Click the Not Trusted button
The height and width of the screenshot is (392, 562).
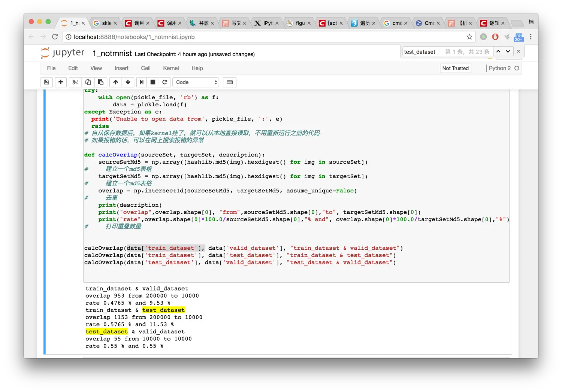click(x=455, y=68)
